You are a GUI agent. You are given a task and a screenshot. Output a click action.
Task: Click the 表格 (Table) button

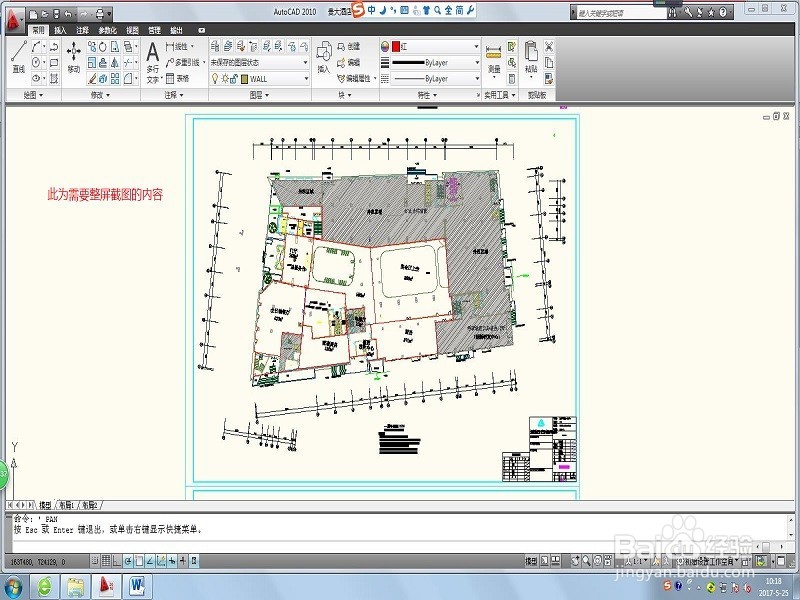pos(178,79)
